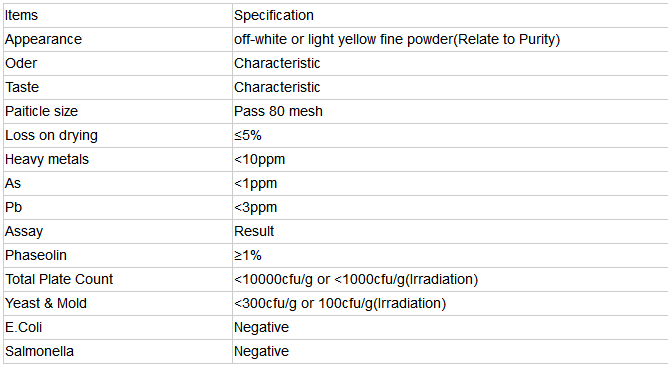Select the Loss on drying cell
The height and width of the screenshot is (366, 668).
pyautogui.click(x=118, y=135)
